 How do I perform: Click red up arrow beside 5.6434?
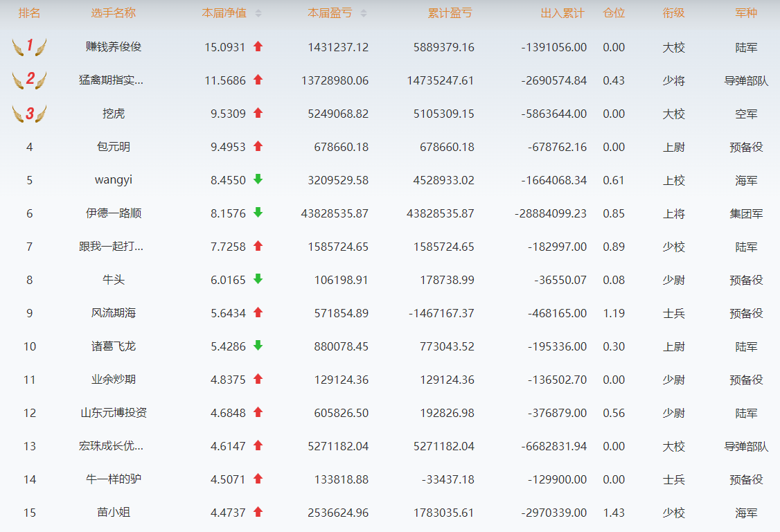[258, 312]
